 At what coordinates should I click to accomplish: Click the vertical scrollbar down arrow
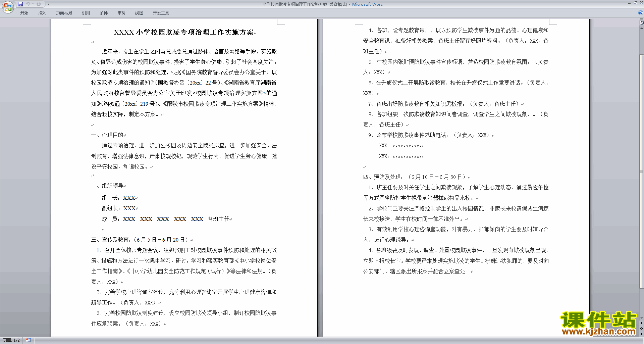point(641,318)
